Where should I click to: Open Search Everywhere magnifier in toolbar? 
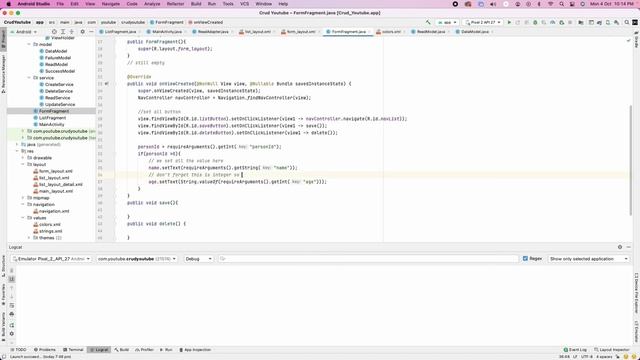(627, 22)
